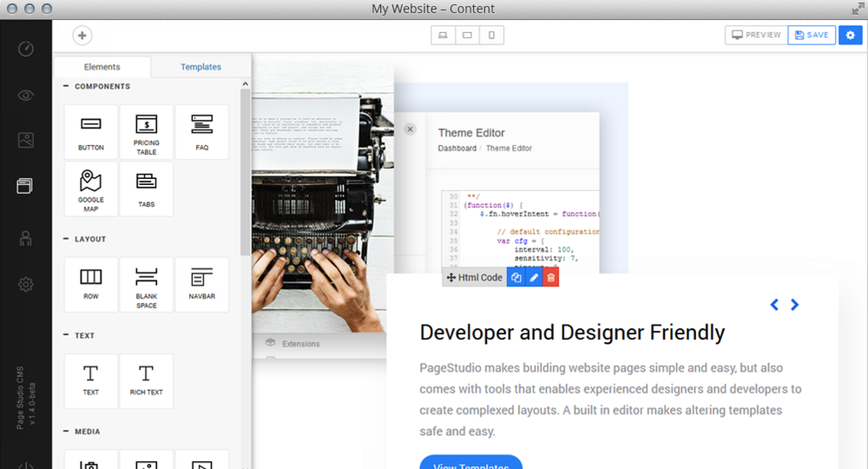Open the users icon in sidebar
Viewport: 868px width, 469px height.
pyautogui.click(x=26, y=239)
